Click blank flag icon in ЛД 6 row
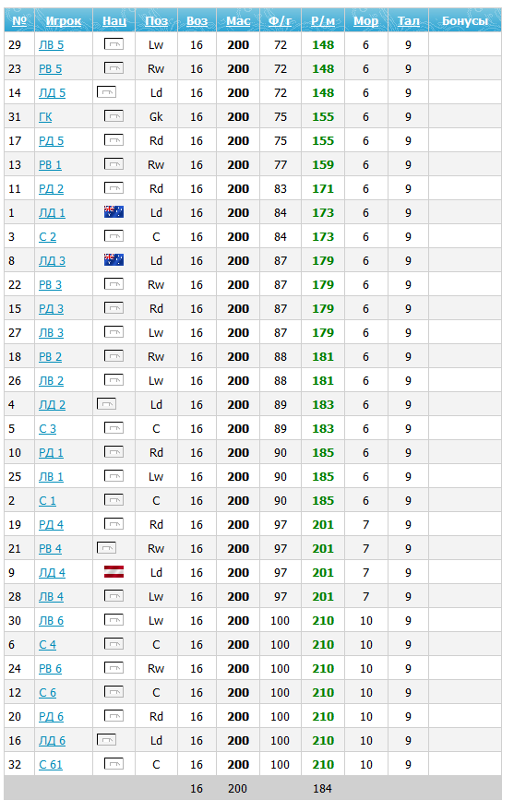514x812 pixels. click(107, 739)
